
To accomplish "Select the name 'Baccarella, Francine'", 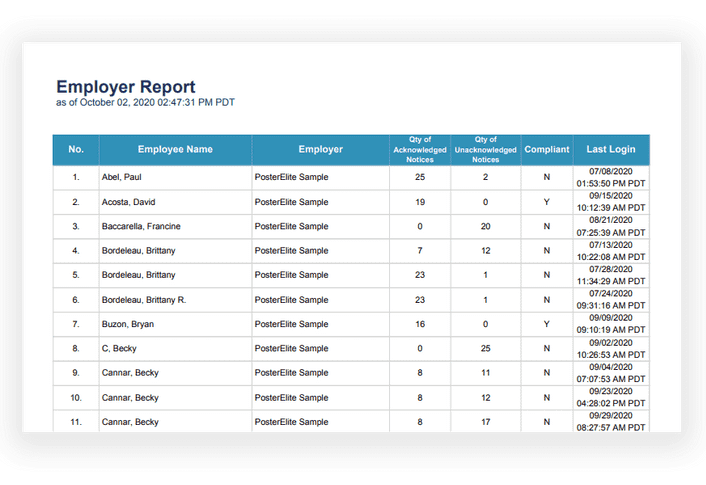I will (141, 227).
